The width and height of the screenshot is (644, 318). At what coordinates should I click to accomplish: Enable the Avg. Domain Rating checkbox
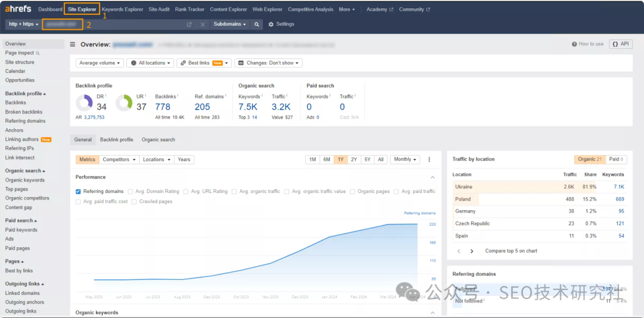(131, 192)
